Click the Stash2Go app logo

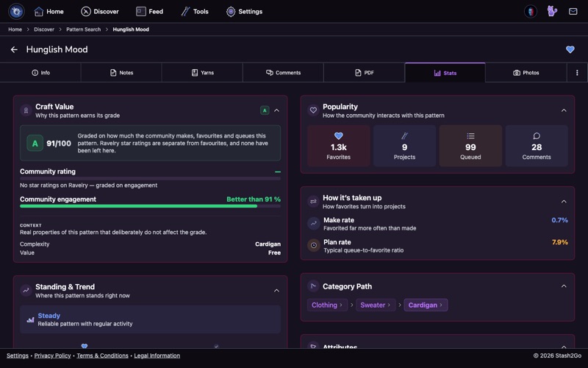click(x=16, y=11)
